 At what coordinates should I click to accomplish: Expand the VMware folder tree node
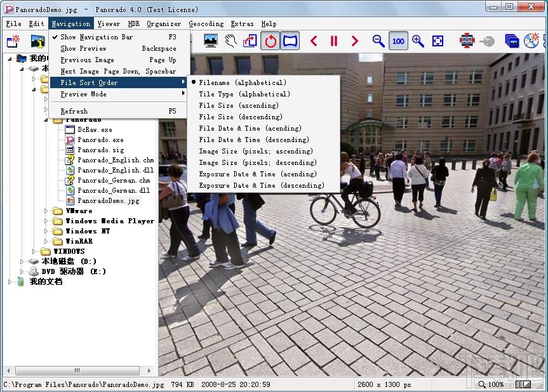tap(46, 211)
